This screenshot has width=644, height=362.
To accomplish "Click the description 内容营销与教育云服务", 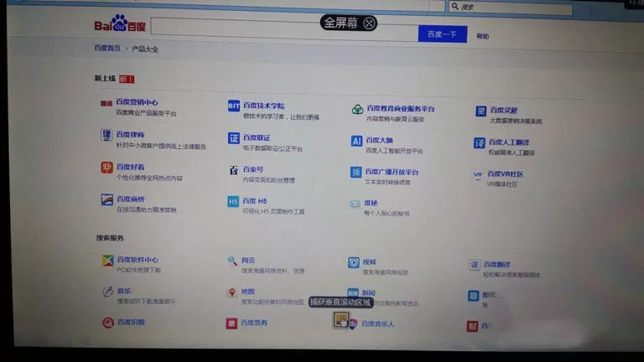I will pyautogui.click(x=395, y=120).
